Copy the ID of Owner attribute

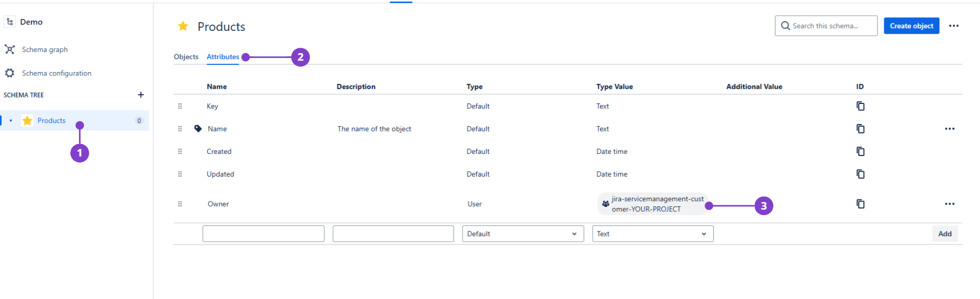coord(860,204)
